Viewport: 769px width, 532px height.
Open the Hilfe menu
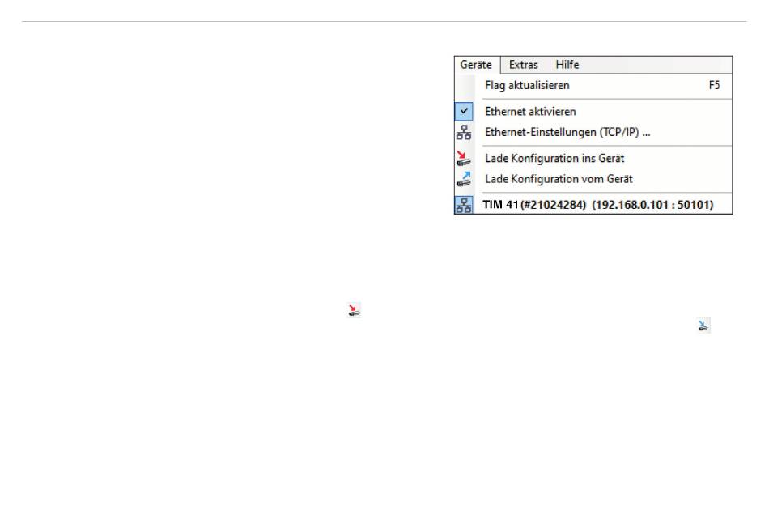567,65
